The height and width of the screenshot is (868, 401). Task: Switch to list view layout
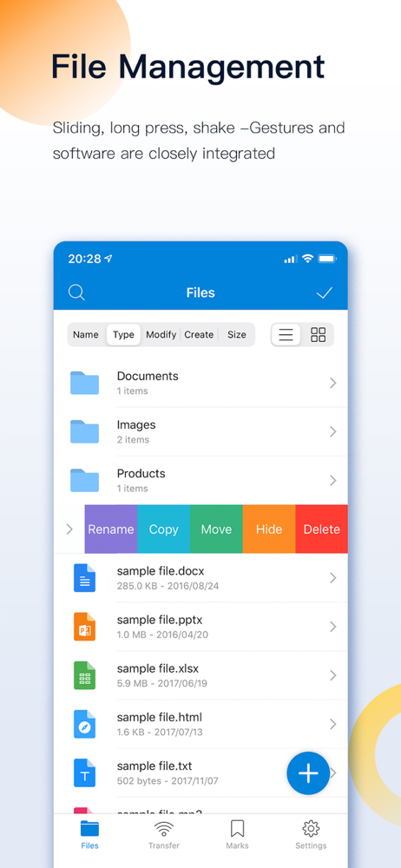(x=286, y=334)
